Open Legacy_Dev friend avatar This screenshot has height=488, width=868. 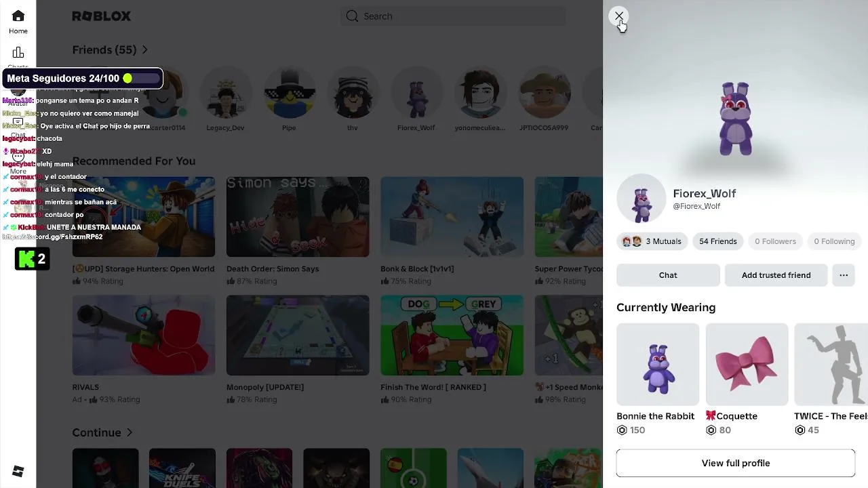pos(225,94)
